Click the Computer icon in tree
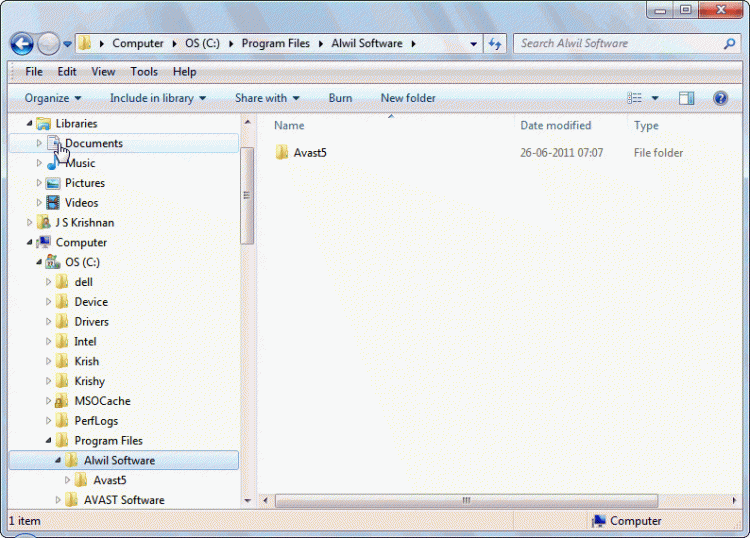The width and height of the screenshot is (750, 538). 44,242
